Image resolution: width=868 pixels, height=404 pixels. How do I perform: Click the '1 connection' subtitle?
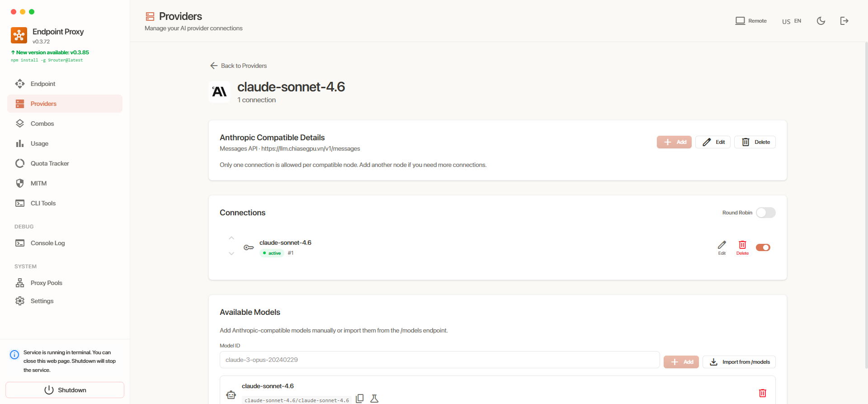coord(256,100)
